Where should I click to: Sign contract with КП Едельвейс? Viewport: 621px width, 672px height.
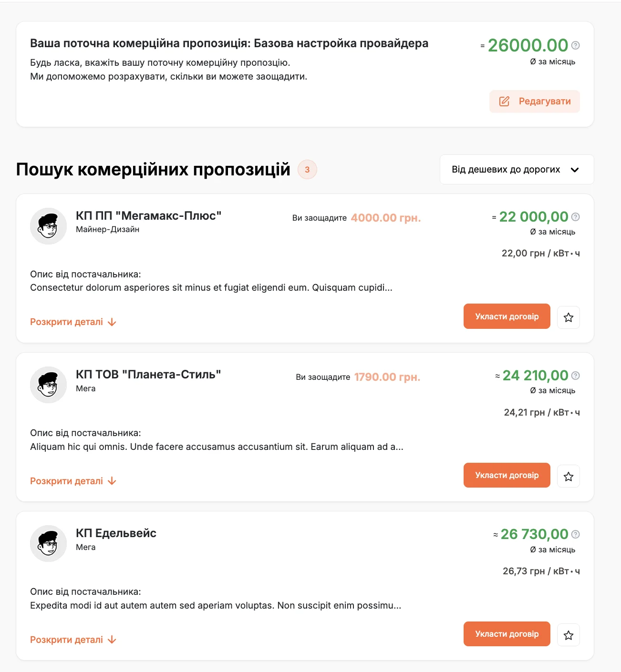click(507, 634)
